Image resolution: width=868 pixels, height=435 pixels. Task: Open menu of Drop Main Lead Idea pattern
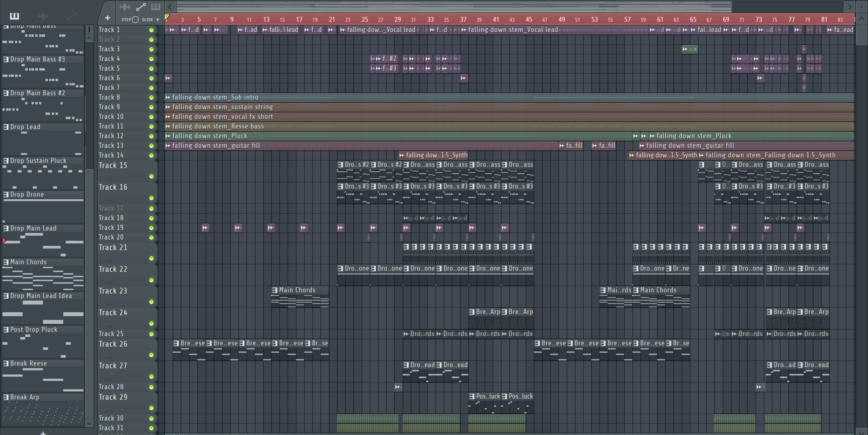[x=6, y=296]
